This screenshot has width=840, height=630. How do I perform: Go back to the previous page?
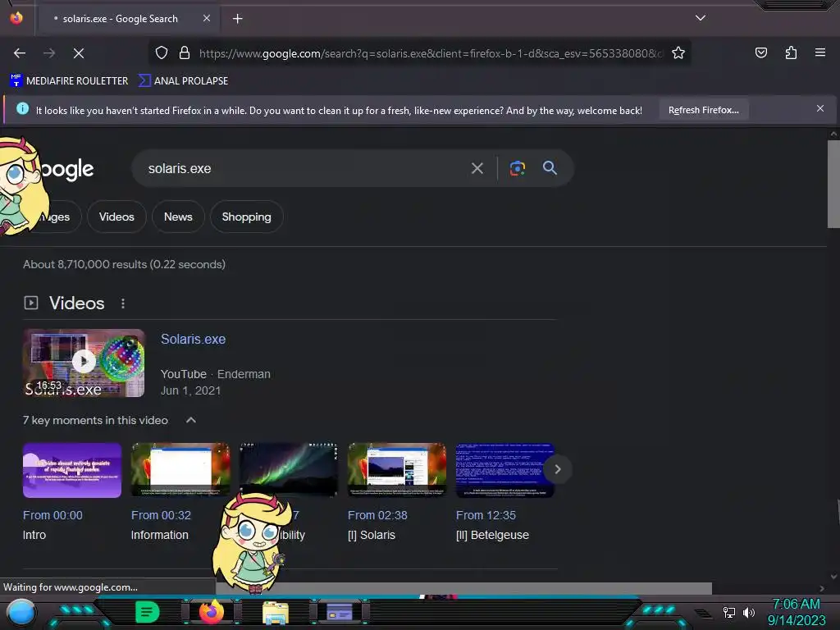[x=20, y=53]
